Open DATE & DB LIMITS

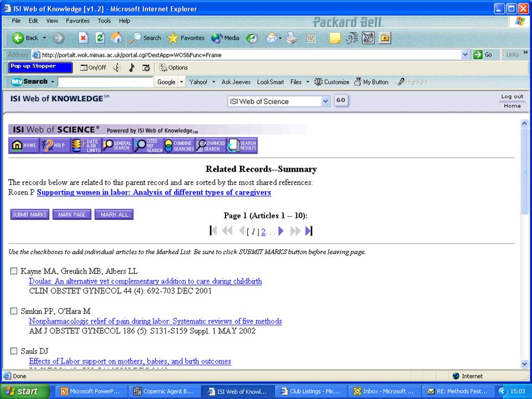[86, 145]
